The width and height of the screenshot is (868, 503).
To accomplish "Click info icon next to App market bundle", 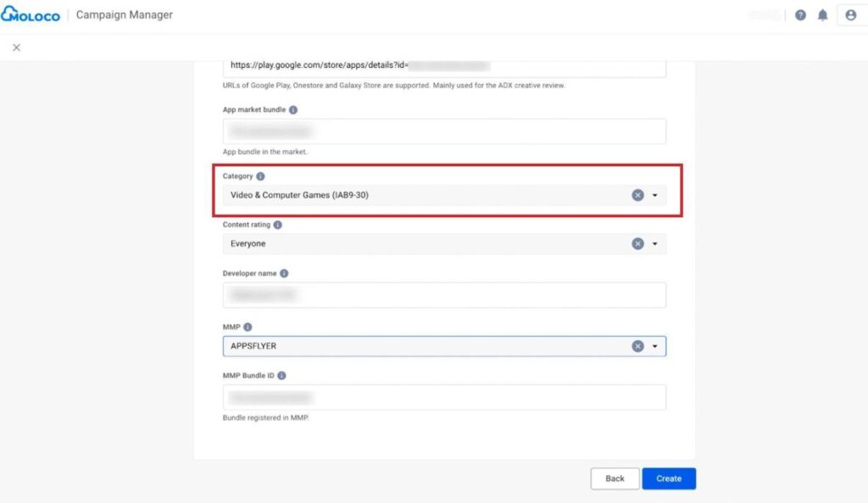I will click(x=293, y=110).
